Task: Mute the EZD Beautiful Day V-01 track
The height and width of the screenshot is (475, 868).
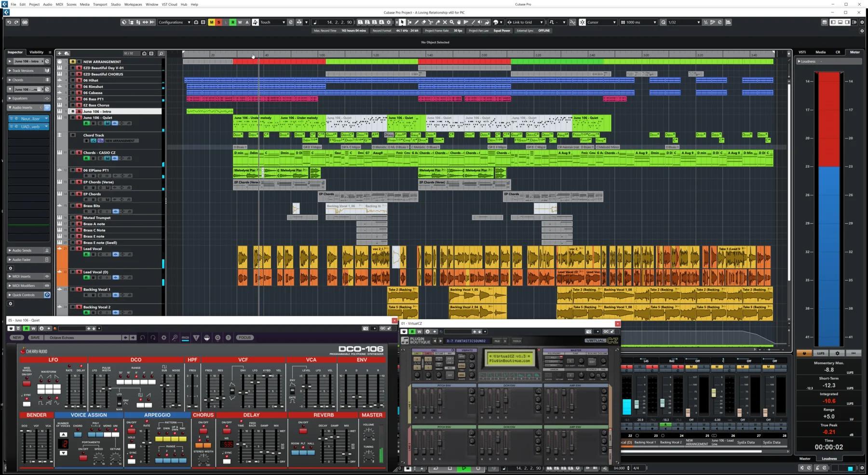Action: (x=73, y=68)
